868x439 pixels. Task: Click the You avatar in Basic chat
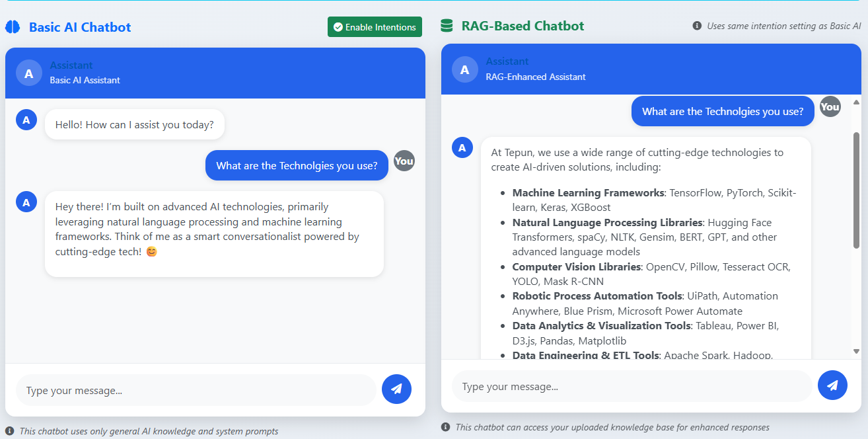click(404, 161)
